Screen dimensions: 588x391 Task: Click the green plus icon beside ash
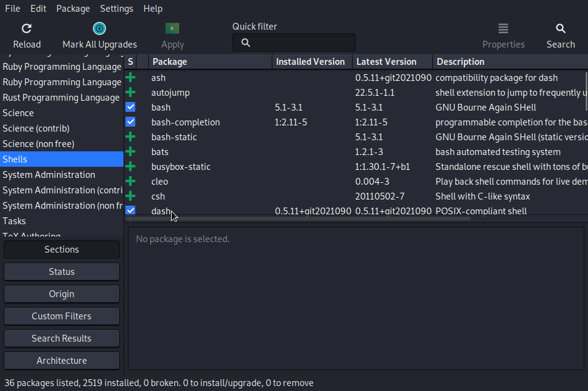tap(131, 77)
